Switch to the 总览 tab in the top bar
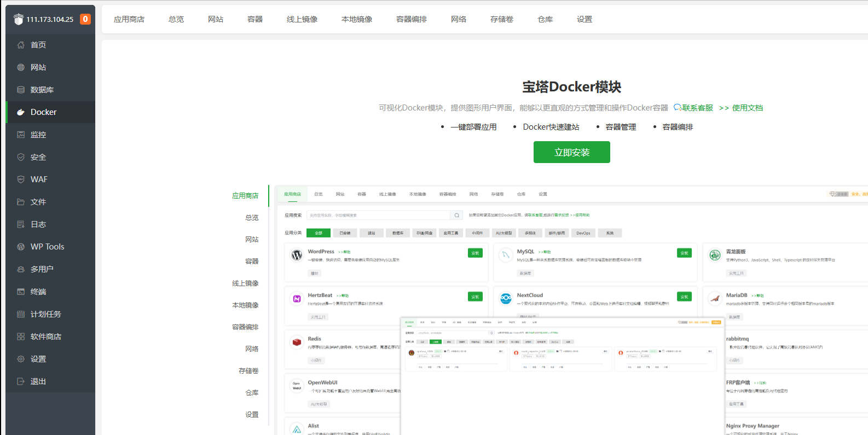 [176, 19]
